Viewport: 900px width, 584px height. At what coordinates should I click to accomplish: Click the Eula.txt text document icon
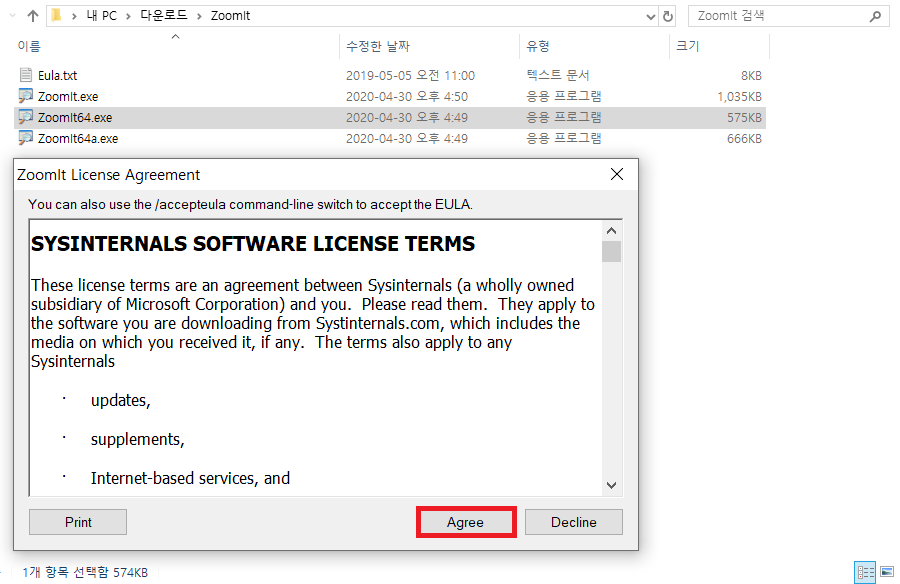coord(26,75)
